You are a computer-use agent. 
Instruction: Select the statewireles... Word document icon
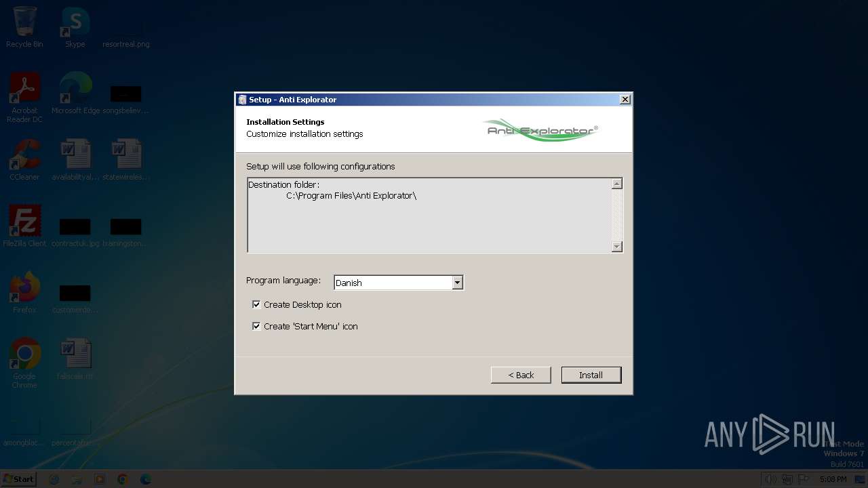(x=126, y=160)
